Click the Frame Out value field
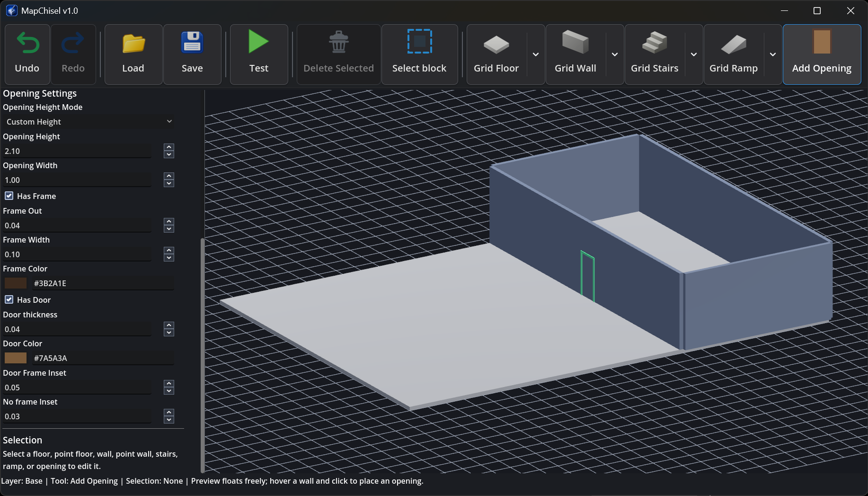This screenshot has height=496, width=868. (x=78, y=225)
